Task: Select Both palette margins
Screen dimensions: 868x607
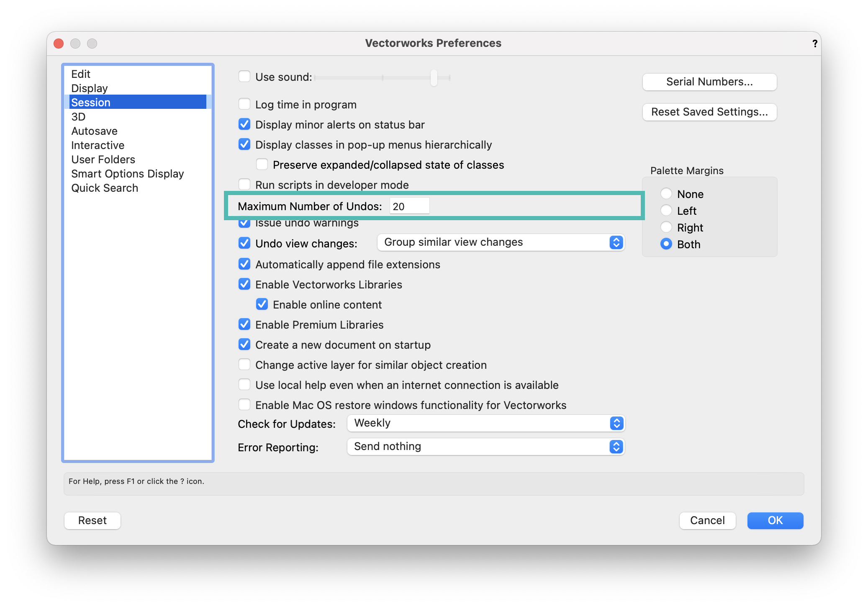Action: click(666, 244)
